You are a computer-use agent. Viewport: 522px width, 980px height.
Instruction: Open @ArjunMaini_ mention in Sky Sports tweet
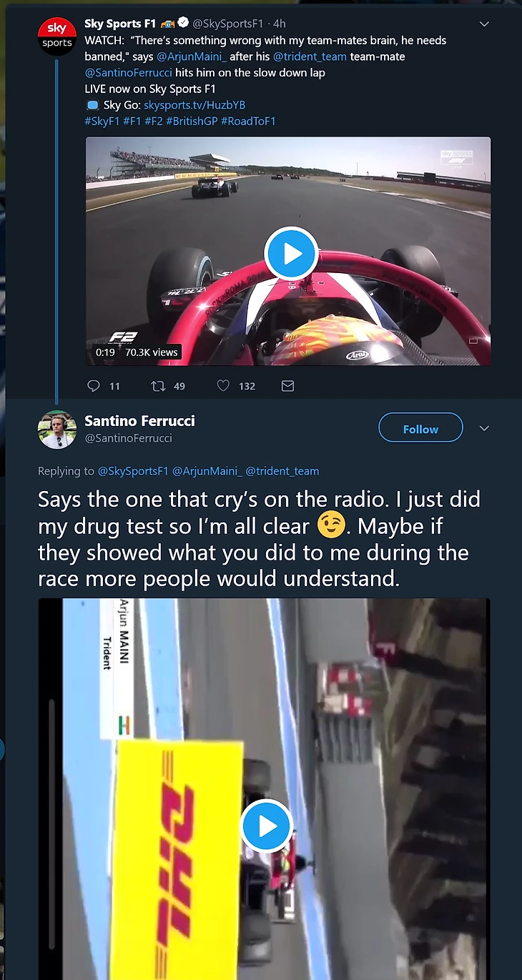pyautogui.click(x=192, y=56)
